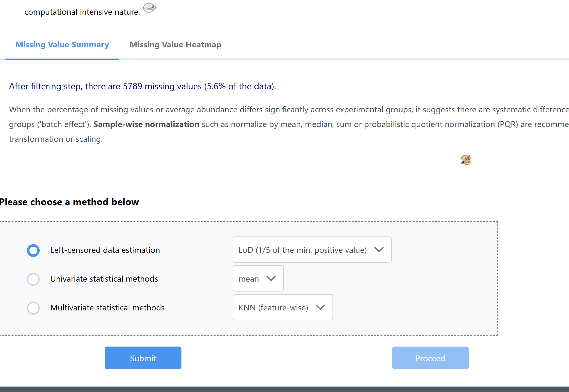Click the Proceed button
Screen dimensions: 569x392
pyautogui.click(x=430, y=358)
